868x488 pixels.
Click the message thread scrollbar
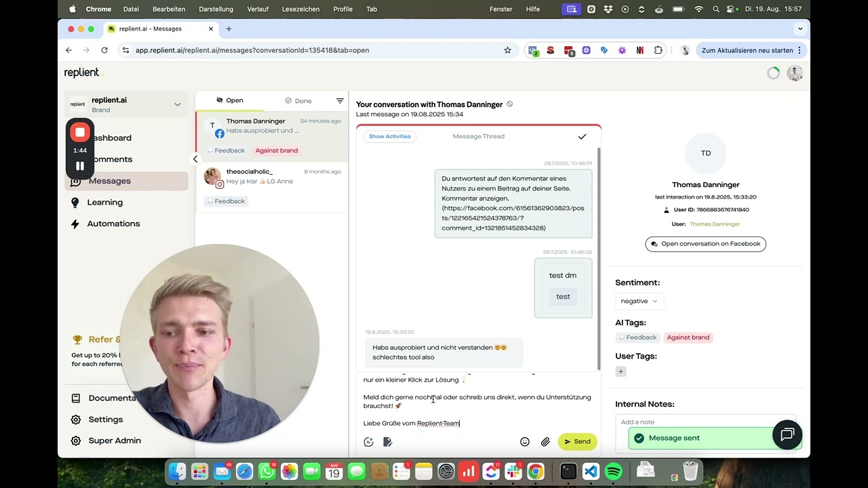599,258
